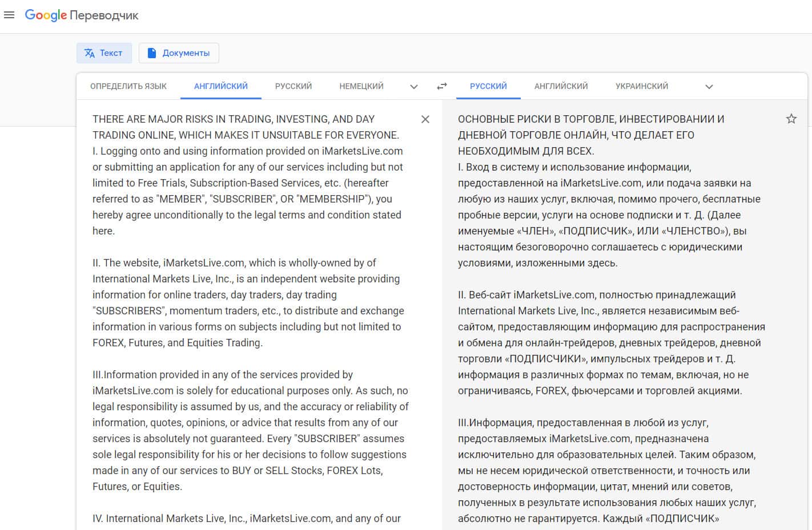
Task: Click source paragraph starting "II. The website"
Action: pyautogui.click(x=248, y=303)
